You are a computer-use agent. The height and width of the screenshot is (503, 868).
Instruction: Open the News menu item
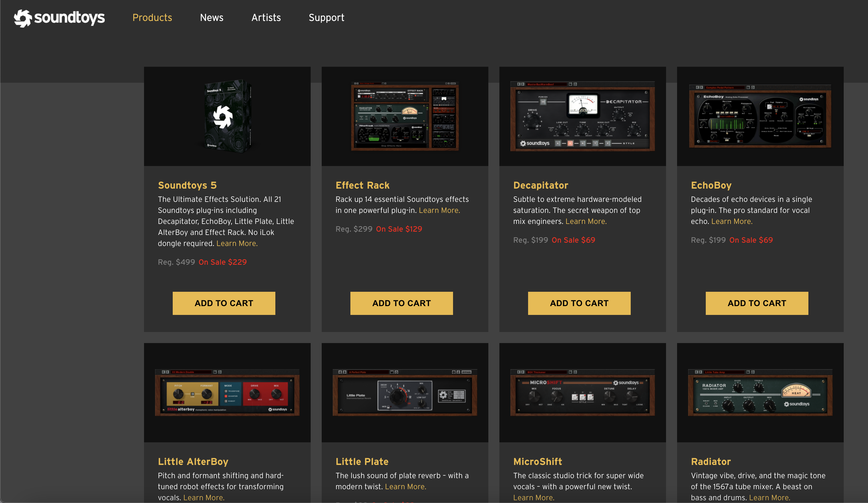pyautogui.click(x=212, y=18)
